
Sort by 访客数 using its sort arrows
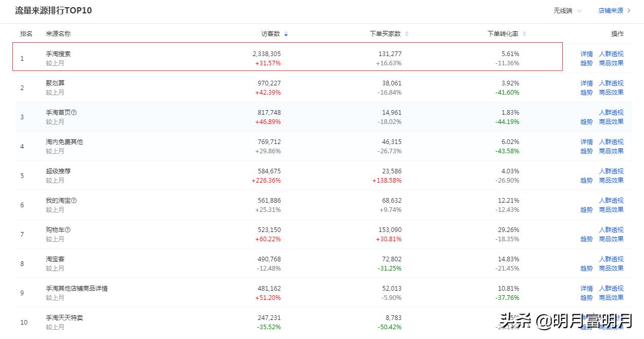(x=286, y=34)
